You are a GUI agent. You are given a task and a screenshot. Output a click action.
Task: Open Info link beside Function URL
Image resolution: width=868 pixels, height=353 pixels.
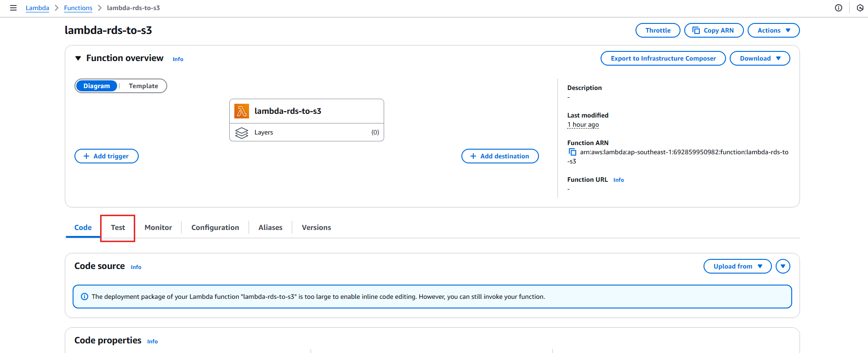[618, 180]
